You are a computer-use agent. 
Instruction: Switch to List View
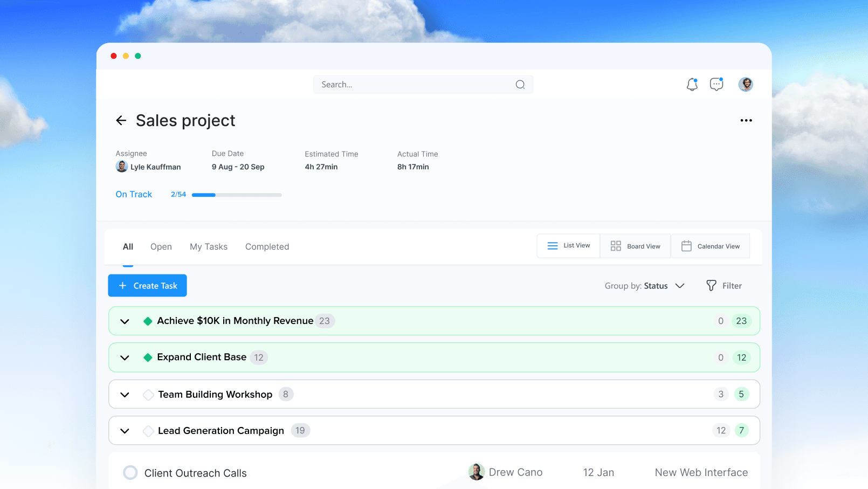point(569,246)
